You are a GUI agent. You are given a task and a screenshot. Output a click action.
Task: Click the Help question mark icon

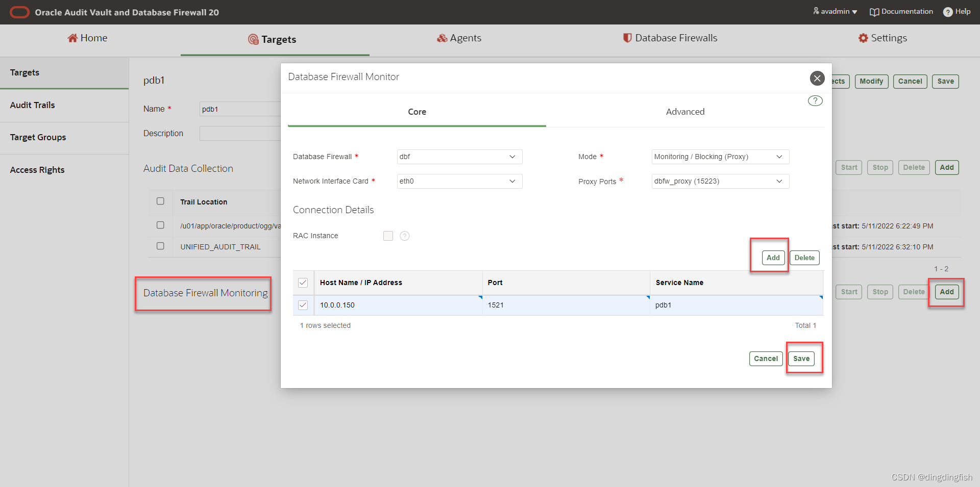948,12
